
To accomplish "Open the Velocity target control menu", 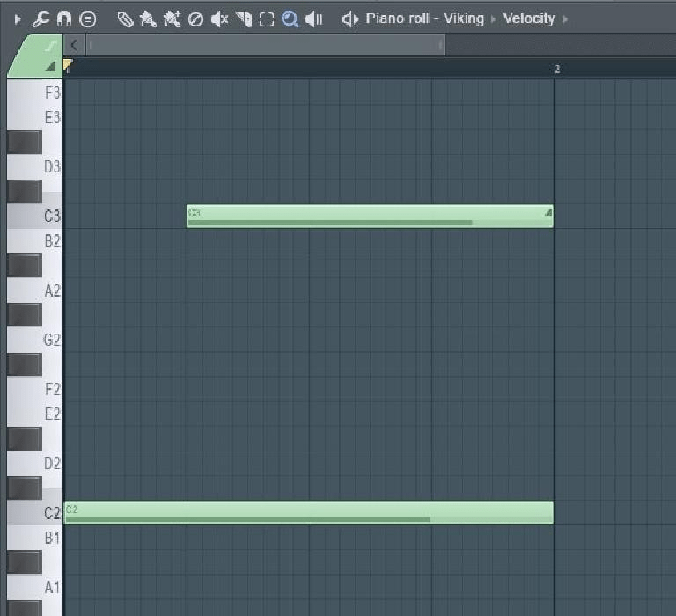I will 529,18.
